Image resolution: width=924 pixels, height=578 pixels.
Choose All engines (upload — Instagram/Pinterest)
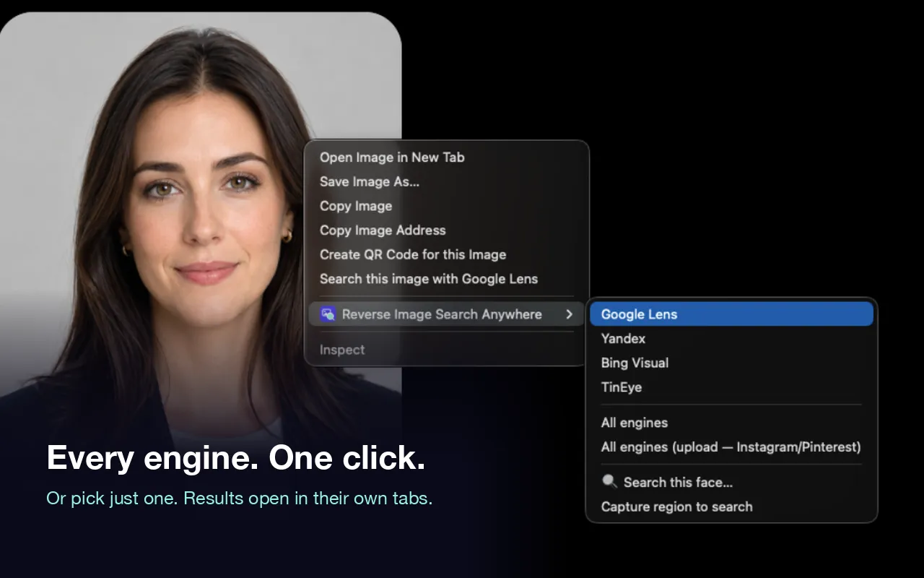click(x=731, y=447)
